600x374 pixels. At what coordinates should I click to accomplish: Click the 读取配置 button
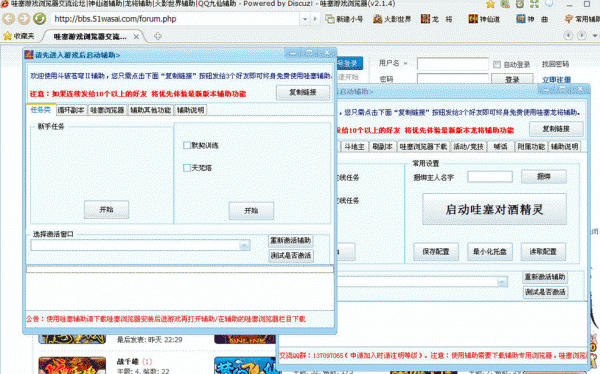543,252
